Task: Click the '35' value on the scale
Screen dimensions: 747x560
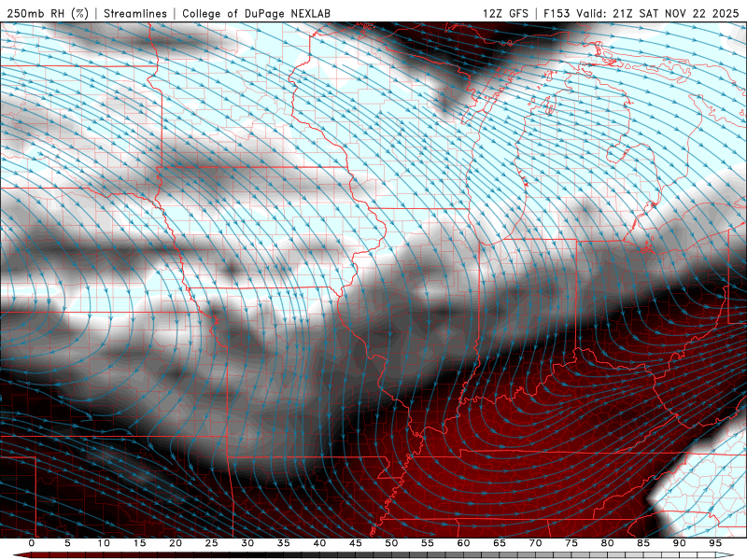Action: click(x=283, y=543)
